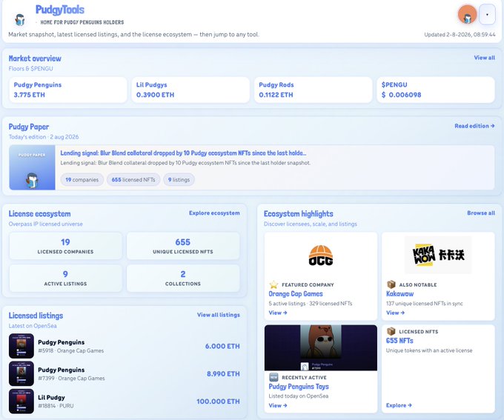
Task: Click the 6.000 ETH listing price
Action: coord(222,347)
